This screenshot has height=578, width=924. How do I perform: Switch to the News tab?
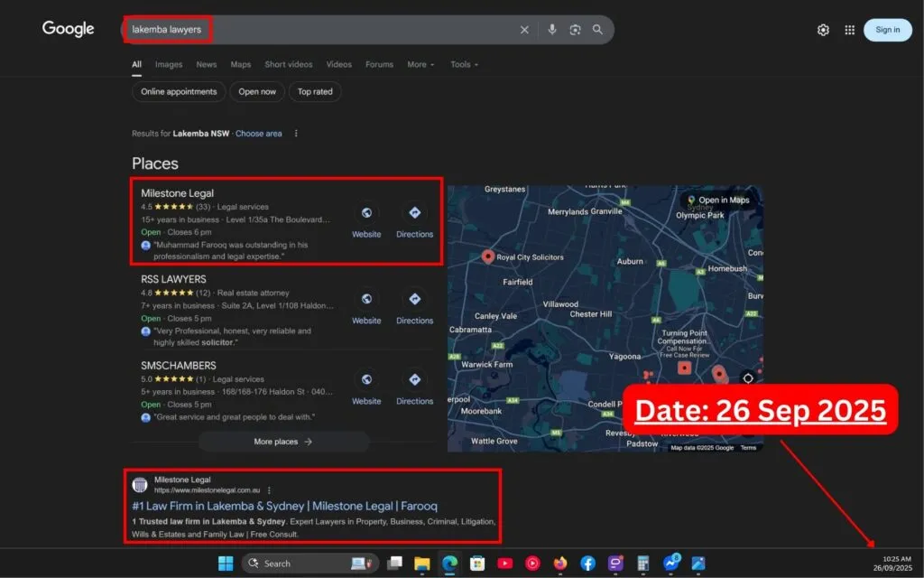[207, 65]
